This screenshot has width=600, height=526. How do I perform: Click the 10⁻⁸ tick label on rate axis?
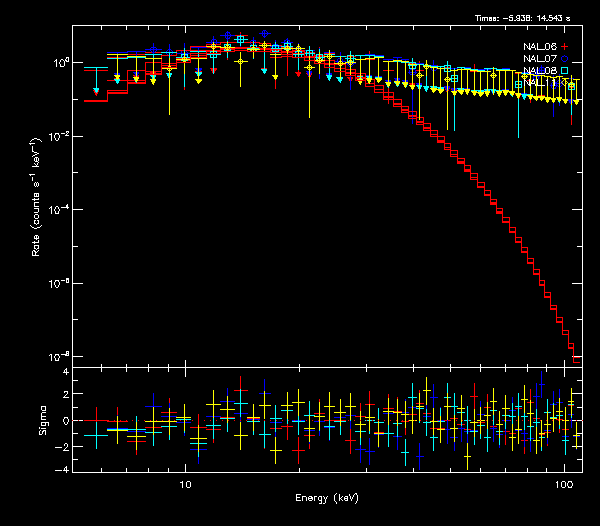point(59,356)
